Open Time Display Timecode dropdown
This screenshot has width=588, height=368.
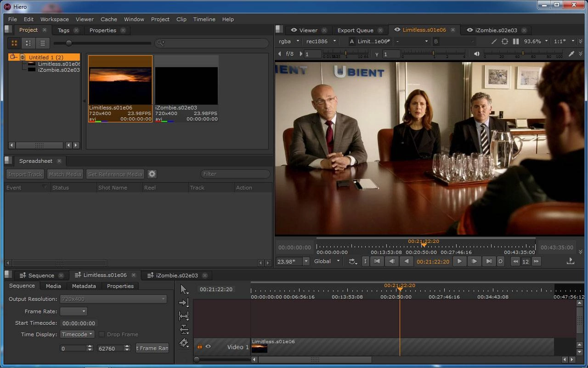coord(77,334)
